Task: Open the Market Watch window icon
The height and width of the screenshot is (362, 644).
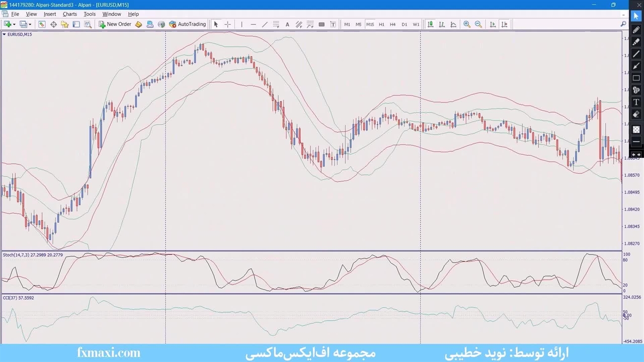Action: [x=42, y=24]
